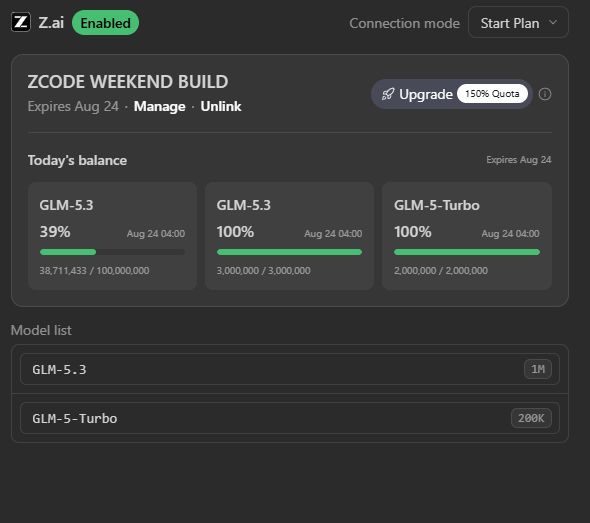Click the GLM-5-Turbo balance progress bar
The image size is (590, 523).
[467, 252]
